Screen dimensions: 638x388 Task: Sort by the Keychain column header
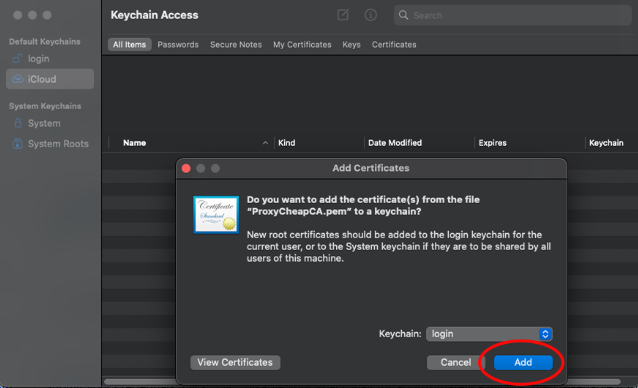(x=606, y=143)
